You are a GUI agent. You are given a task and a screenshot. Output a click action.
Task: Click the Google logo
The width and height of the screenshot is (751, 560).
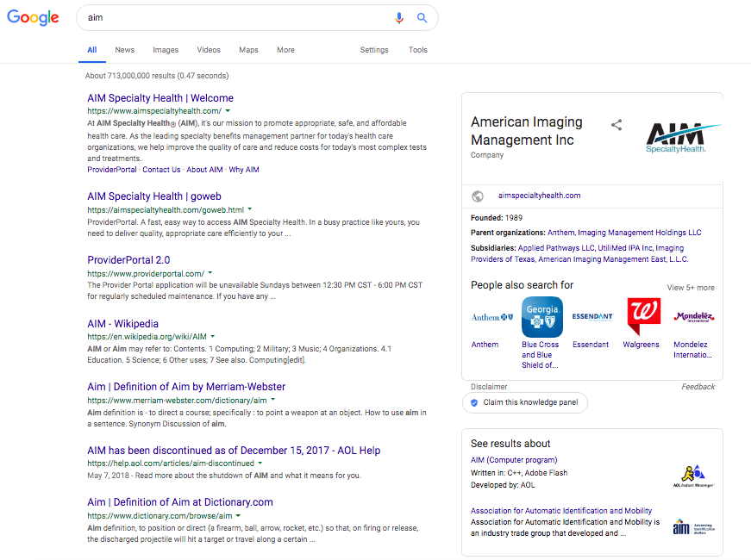pos(33,17)
